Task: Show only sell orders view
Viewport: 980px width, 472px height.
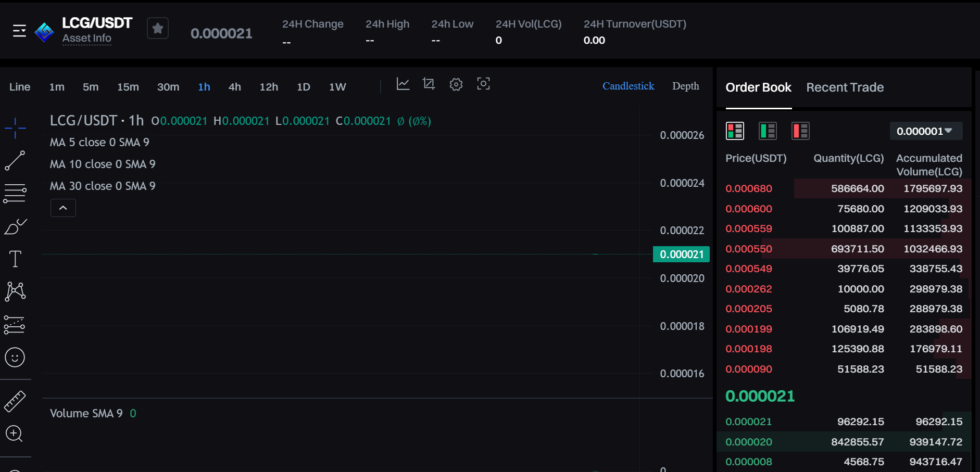Action: pyautogui.click(x=800, y=131)
